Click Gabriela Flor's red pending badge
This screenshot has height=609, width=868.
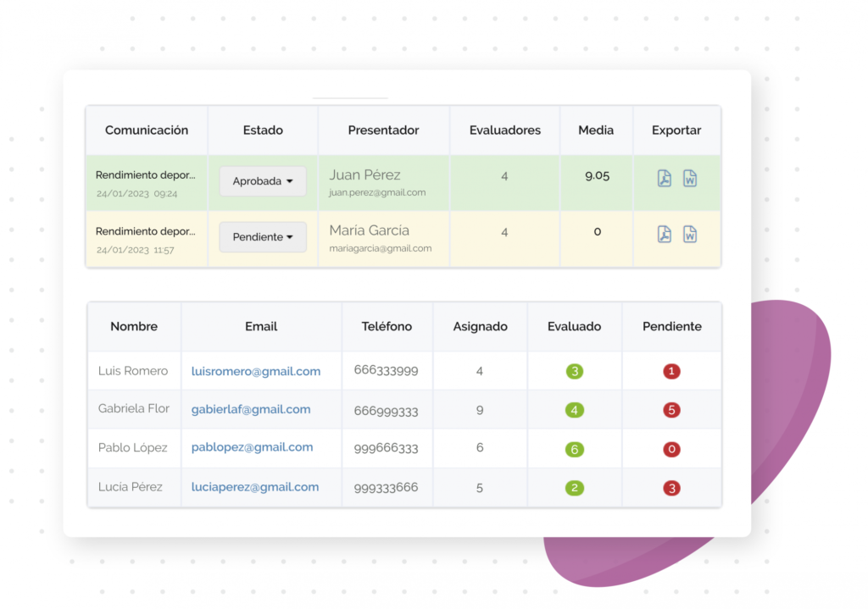pyautogui.click(x=671, y=410)
